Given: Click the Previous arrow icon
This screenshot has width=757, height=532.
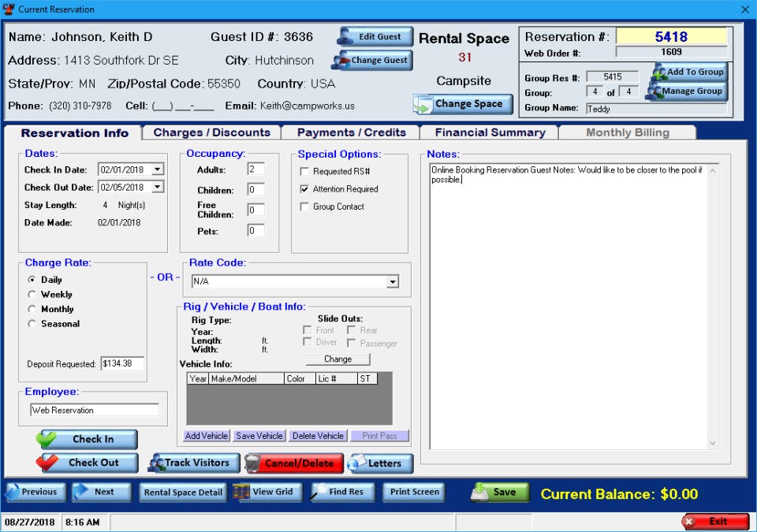Looking at the screenshot, I should 13,492.
